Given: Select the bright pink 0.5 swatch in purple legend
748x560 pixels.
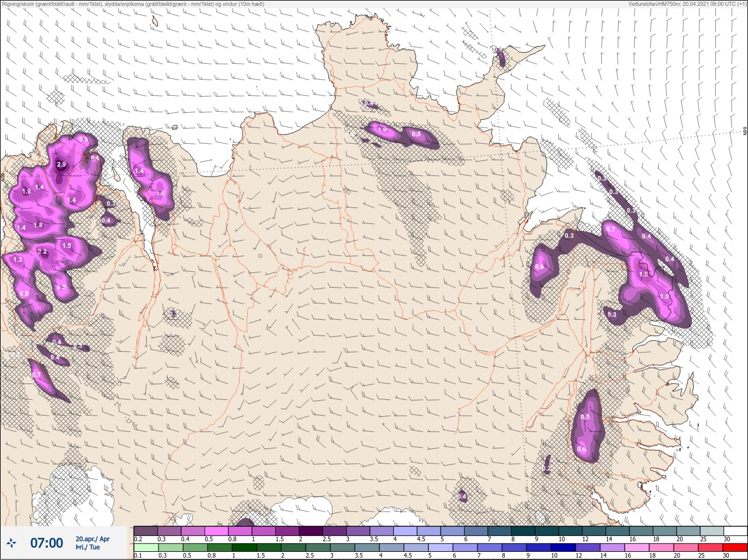Looking at the screenshot, I should (216, 531).
